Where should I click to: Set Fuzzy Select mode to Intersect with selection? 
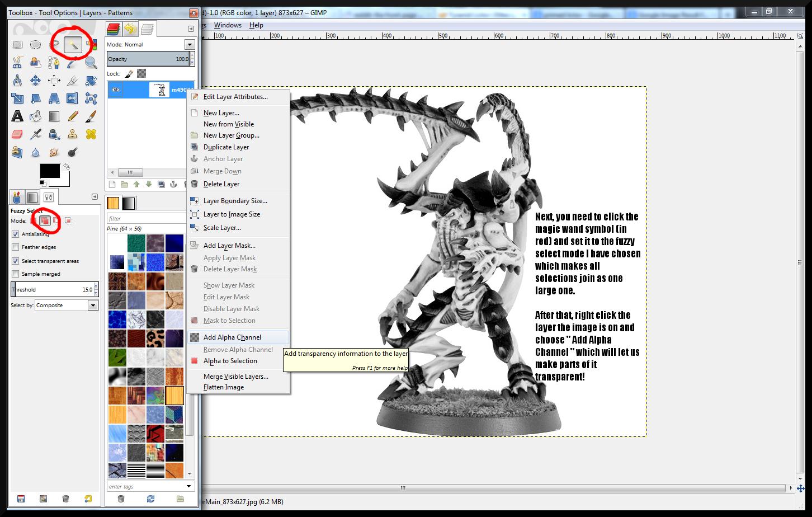[x=68, y=221]
